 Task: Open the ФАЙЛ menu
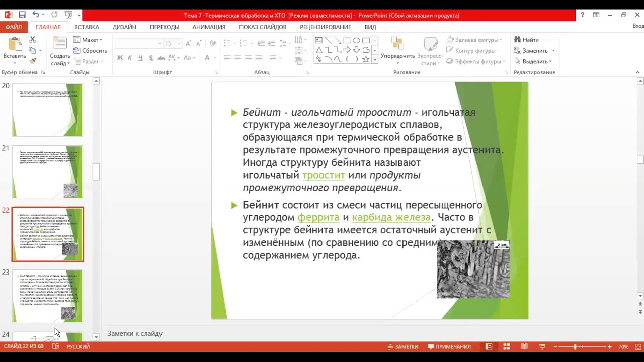tap(14, 27)
